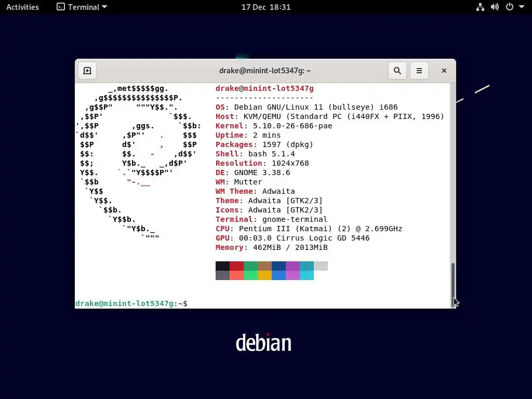Image resolution: width=532 pixels, height=399 pixels.
Task: Click the "Terminal: gnome-terminal" line
Action: point(271,219)
